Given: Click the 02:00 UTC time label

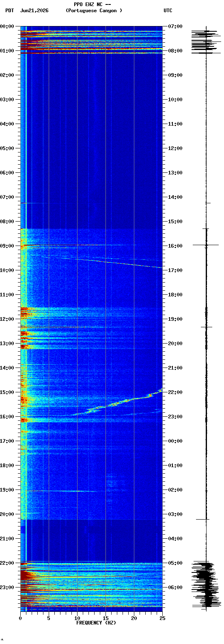Looking at the screenshot, I should (x=175, y=490).
